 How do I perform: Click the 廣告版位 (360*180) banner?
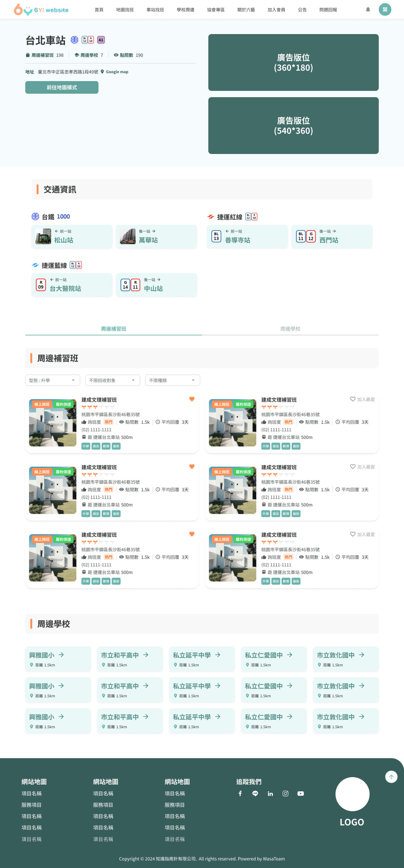point(294,62)
